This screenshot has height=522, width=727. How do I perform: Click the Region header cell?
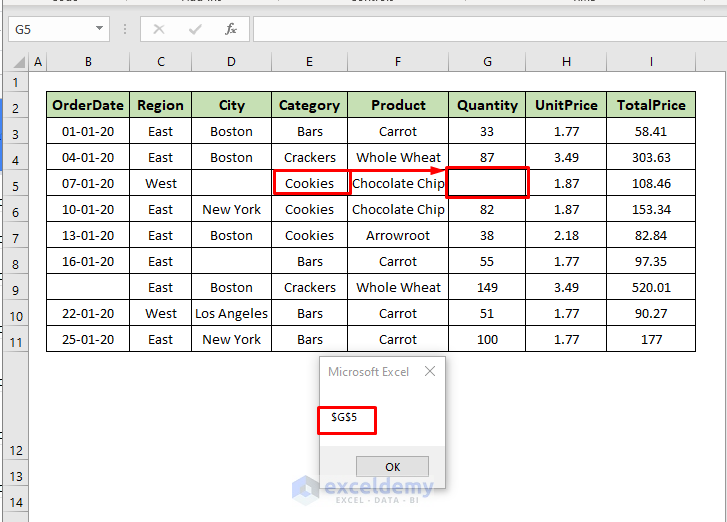(160, 105)
